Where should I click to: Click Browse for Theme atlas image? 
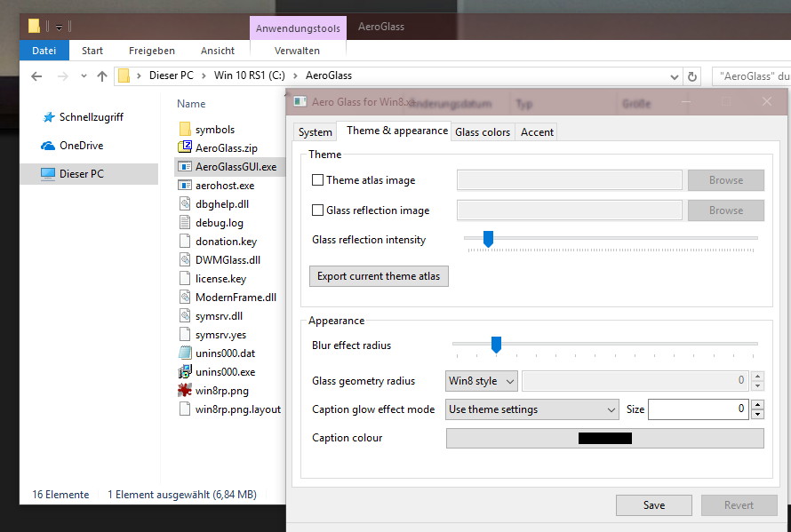coord(726,180)
